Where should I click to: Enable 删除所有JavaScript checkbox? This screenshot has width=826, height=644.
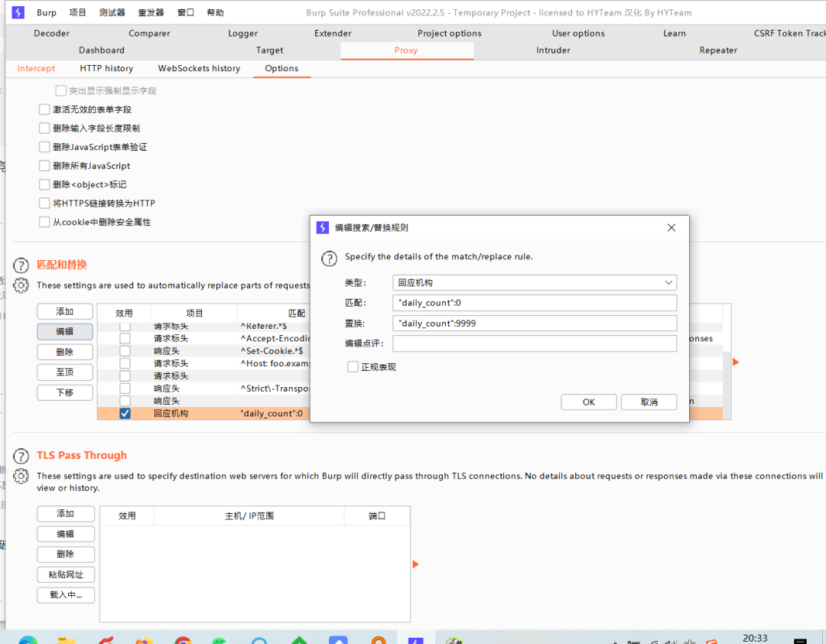click(x=44, y=166)
